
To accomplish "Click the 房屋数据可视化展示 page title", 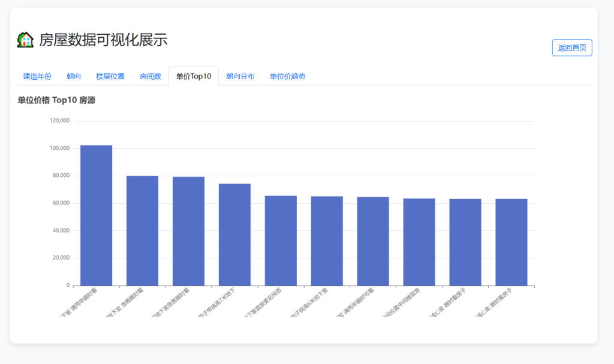I will coord(103,40).
